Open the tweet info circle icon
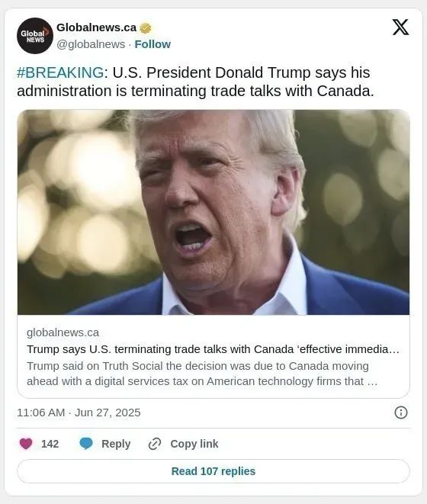 [400, 413]
